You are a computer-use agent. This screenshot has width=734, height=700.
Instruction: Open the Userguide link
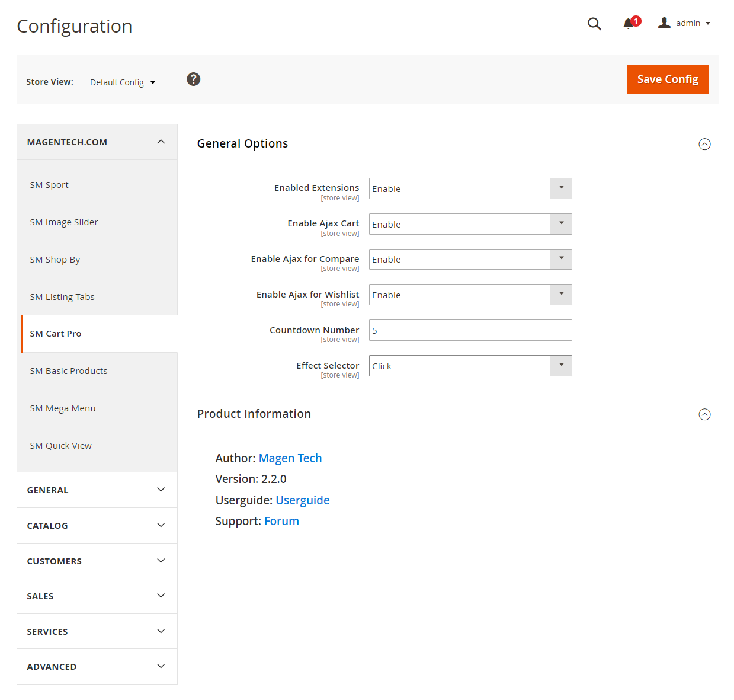(303, 500)
